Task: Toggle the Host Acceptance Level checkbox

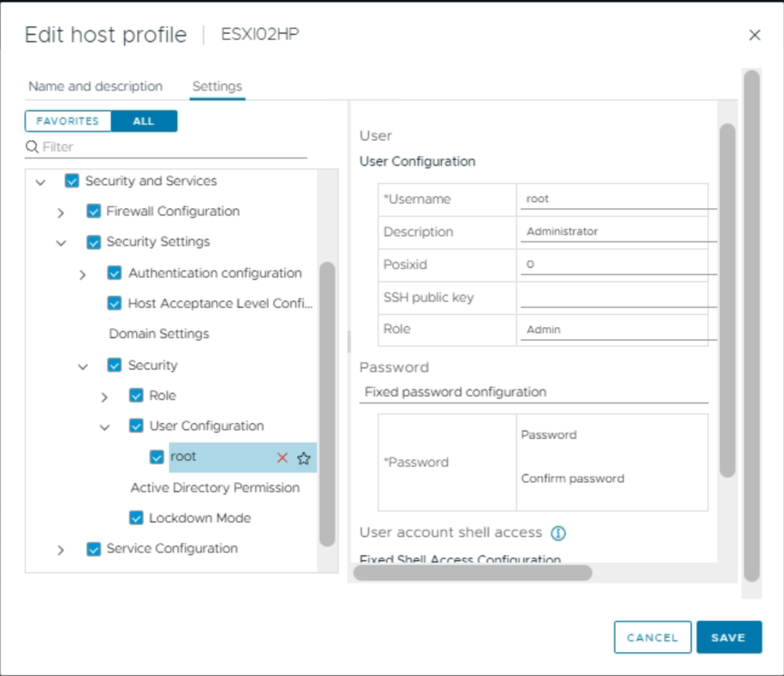Action: (x=115, y=304)
